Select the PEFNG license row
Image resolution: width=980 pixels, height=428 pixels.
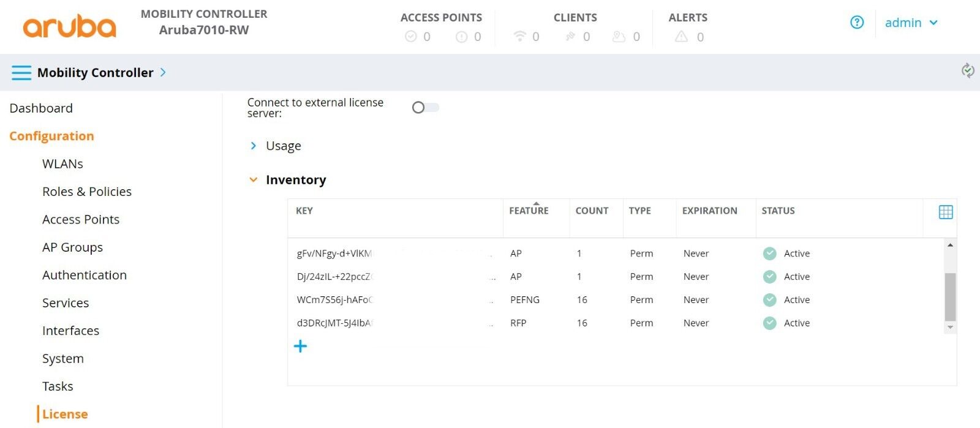click(x=524, y=300)
